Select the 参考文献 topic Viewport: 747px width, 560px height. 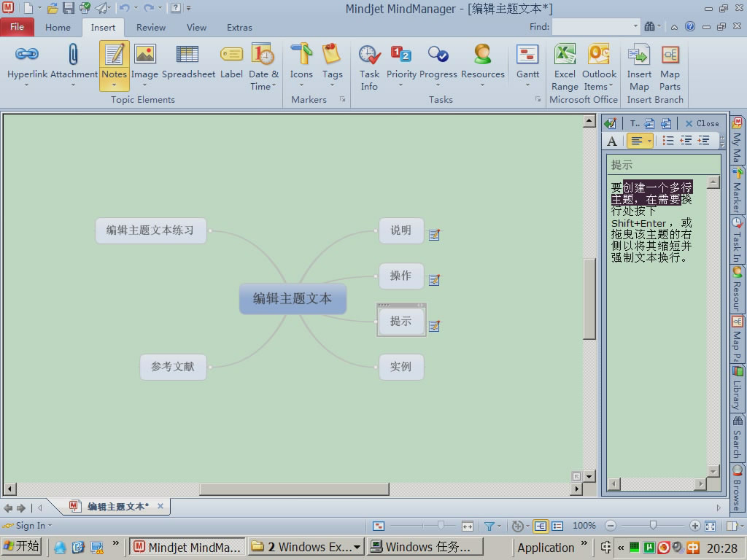click(173, 367)
